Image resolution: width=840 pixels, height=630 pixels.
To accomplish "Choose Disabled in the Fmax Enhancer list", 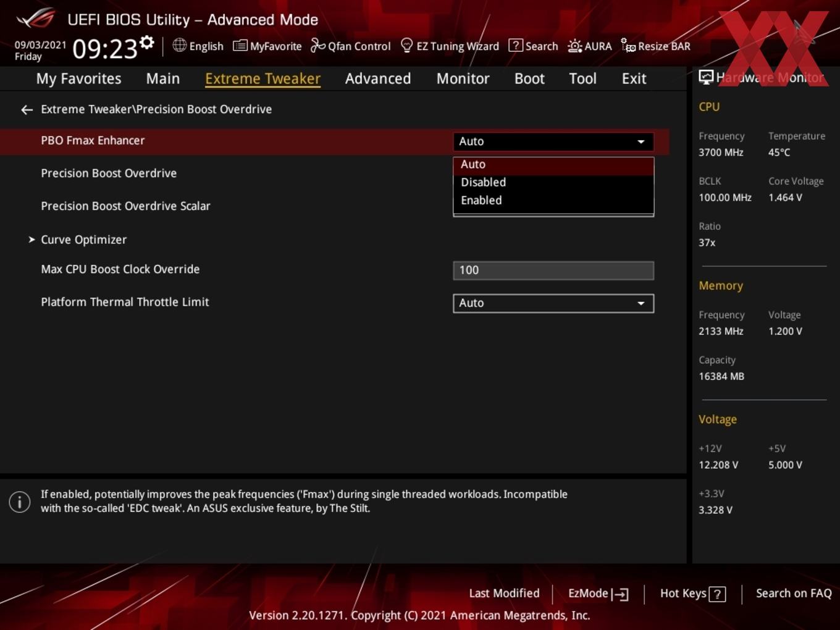I will pos(553,182).
